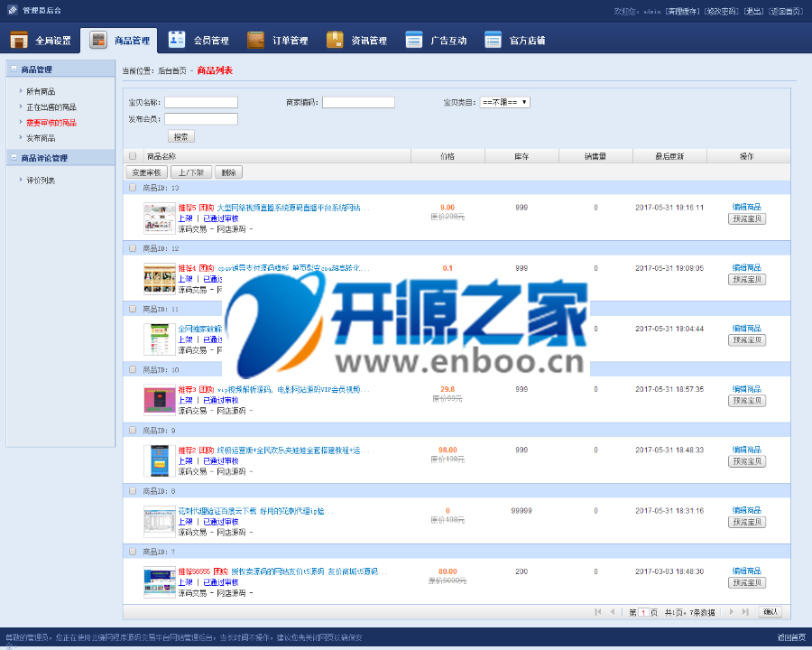Click 编辑商品 for product ID 13
This screenshot has height=650, width=812.
tap(747, 207)
